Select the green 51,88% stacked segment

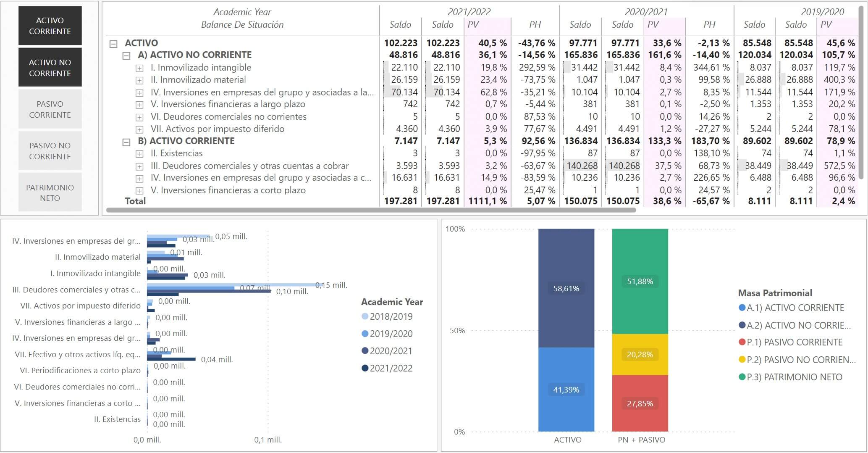640,282
